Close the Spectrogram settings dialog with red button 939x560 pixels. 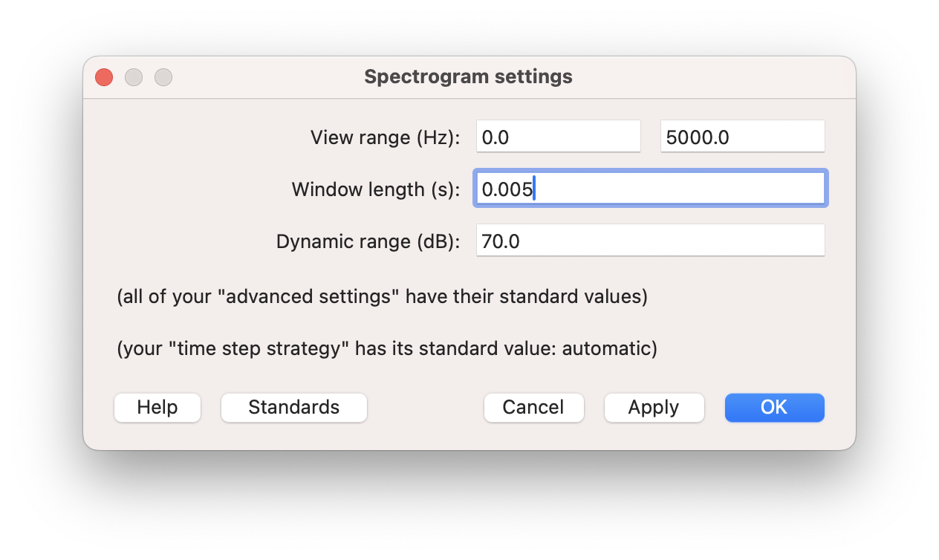104,77
